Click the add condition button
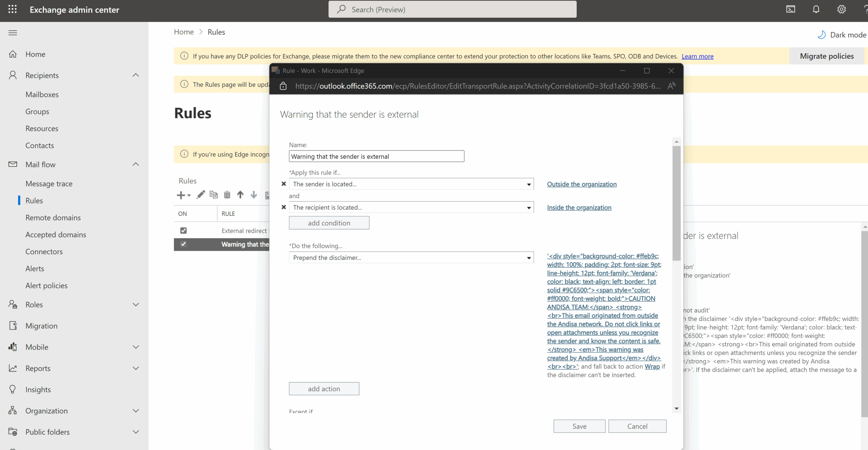The image size is (868, 450). tap(329, 223)
